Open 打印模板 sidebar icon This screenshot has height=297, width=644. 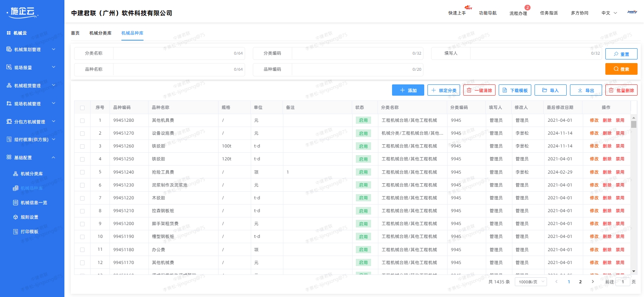click(15, 231)
